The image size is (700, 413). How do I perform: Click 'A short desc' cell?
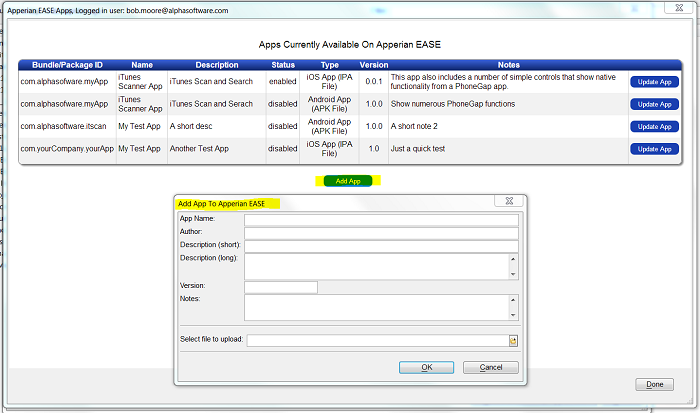[191, 126]
